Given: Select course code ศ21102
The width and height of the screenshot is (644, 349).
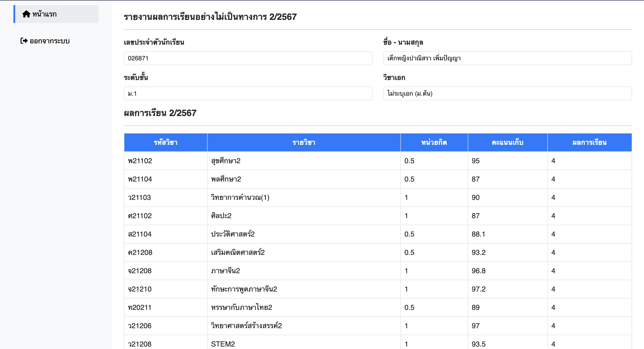Looking at the screenshot, I should [x=140, y=216].
